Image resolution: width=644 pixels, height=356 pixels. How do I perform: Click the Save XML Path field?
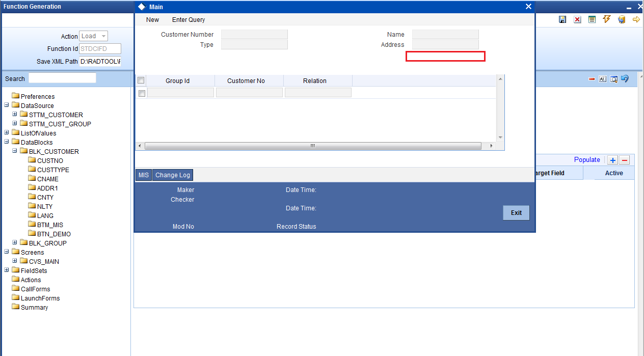pos(100,62)
